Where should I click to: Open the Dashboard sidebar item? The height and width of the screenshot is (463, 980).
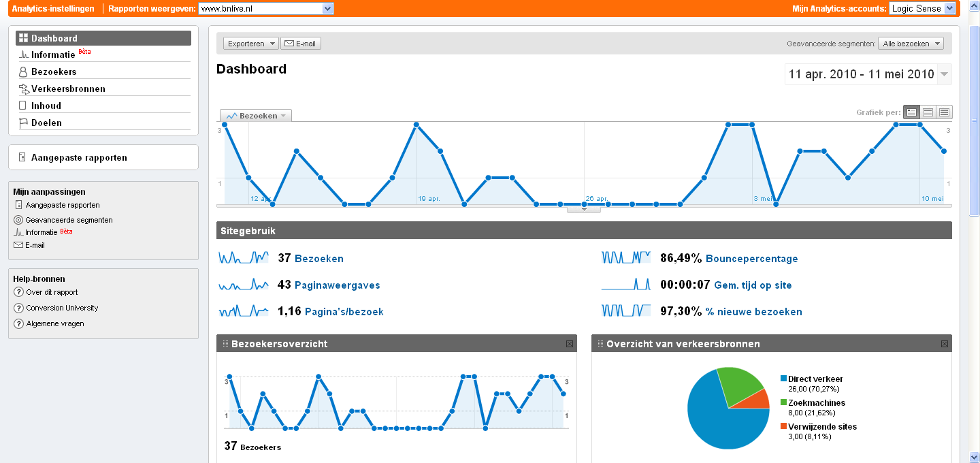(103, 38)
